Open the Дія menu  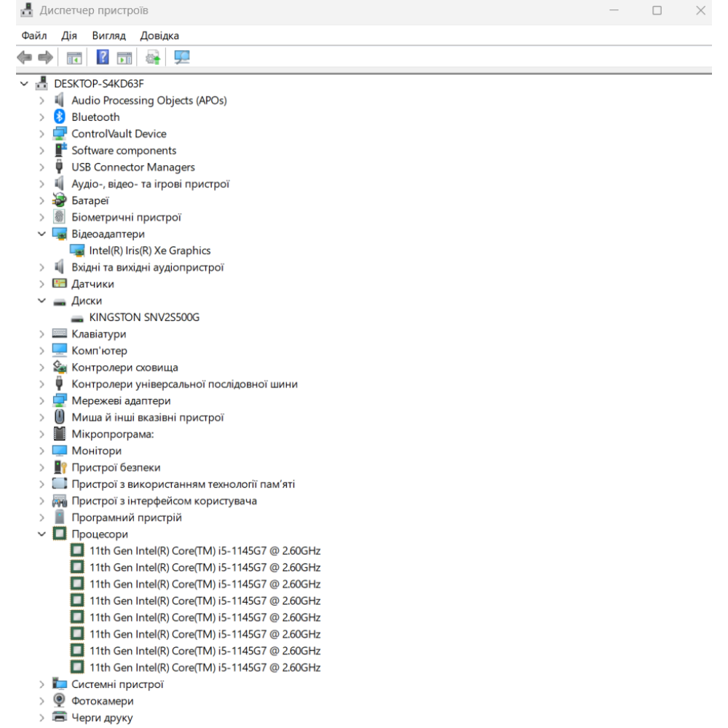pos(69,36)
